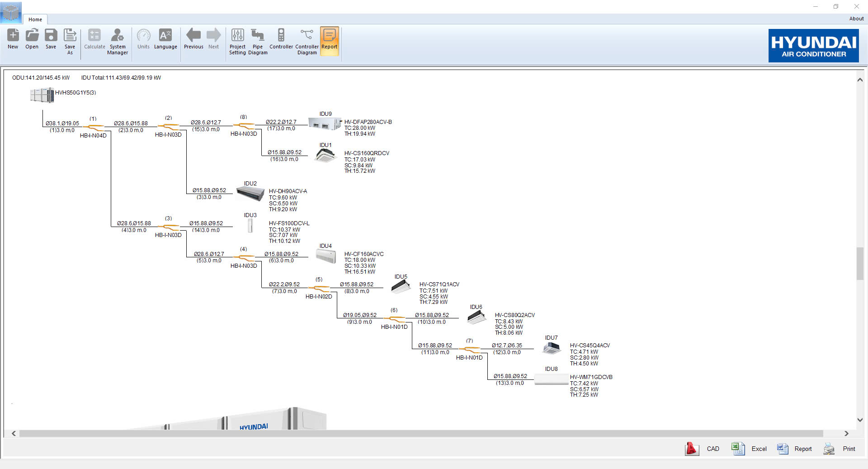Screen dimensions: 868x469
Task: Click the HV-CS160QRDCV model label
Action: [x=367, y=153]
